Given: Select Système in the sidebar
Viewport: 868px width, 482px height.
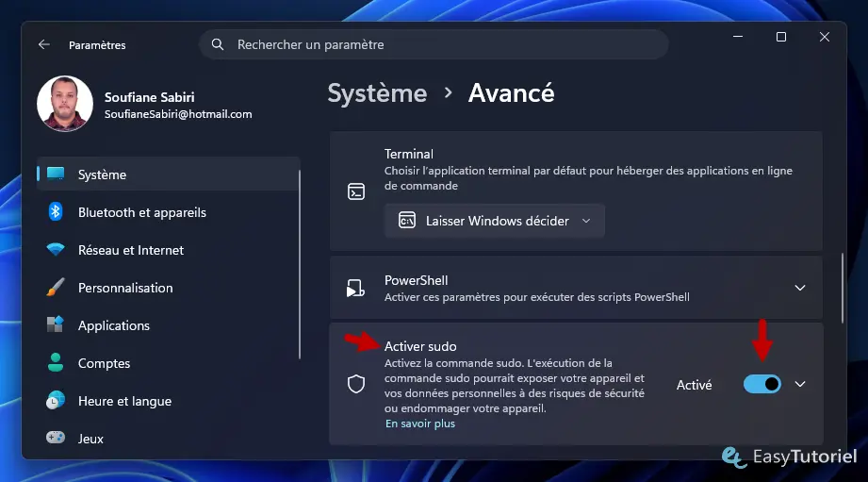Looking at the screenshot, I should 169,175.
